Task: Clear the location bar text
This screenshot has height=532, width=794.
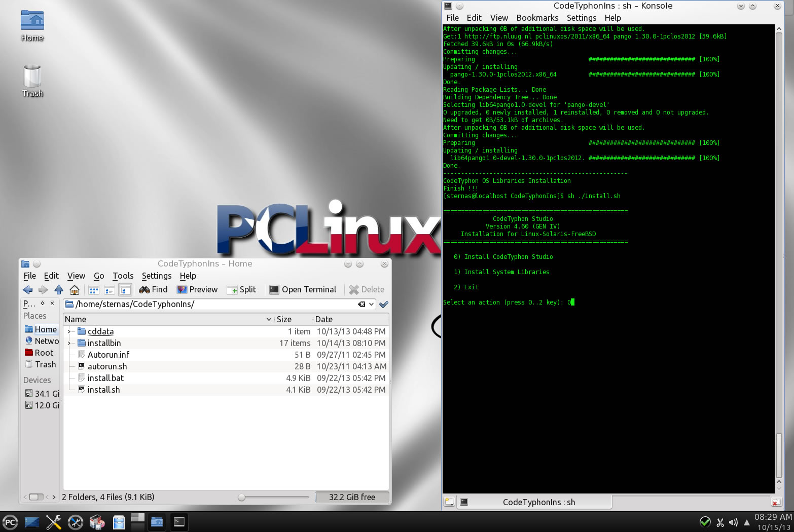Action: coord(362,305)
